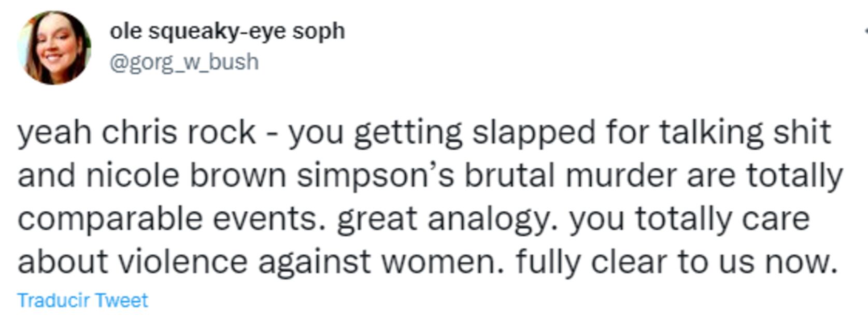Click the "Traducir Tweet" link
Screen dimensions: 868x321
[83, 300]
